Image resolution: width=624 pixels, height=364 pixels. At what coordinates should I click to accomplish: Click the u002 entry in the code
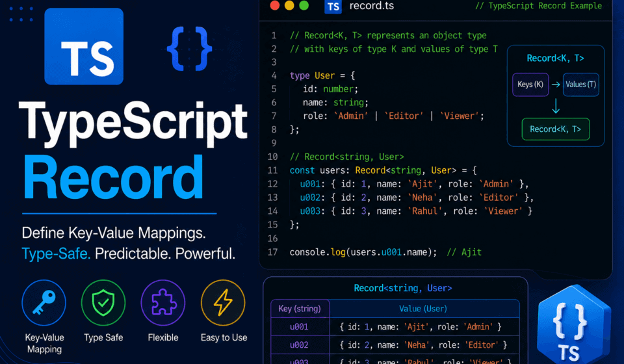tap(417, 198)
